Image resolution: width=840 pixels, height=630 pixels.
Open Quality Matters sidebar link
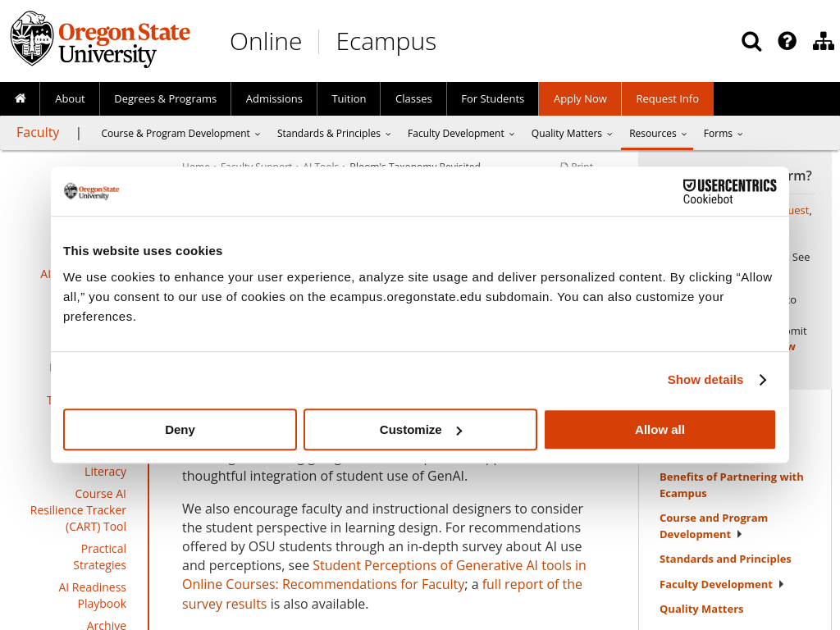(701, 609)
